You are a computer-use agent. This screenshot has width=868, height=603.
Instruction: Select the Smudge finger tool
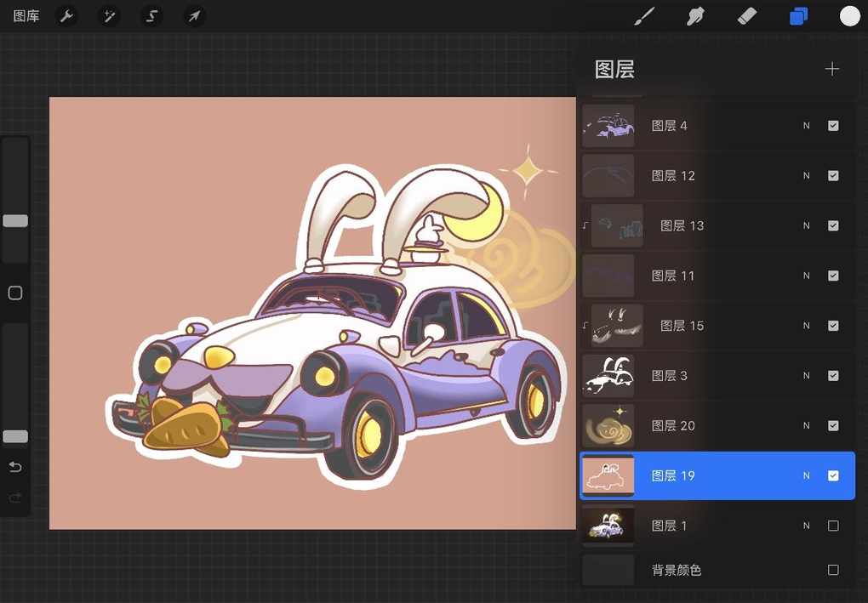(695, 17)
